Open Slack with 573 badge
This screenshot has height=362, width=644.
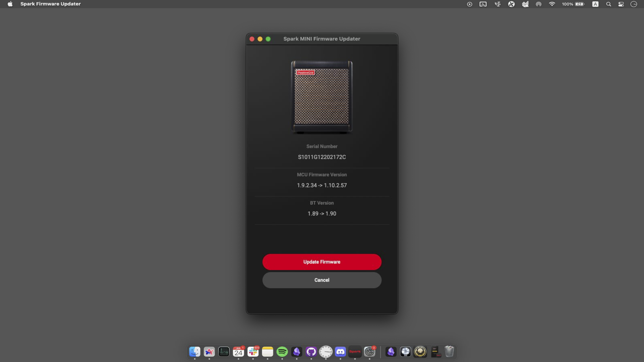pos(253,352)
